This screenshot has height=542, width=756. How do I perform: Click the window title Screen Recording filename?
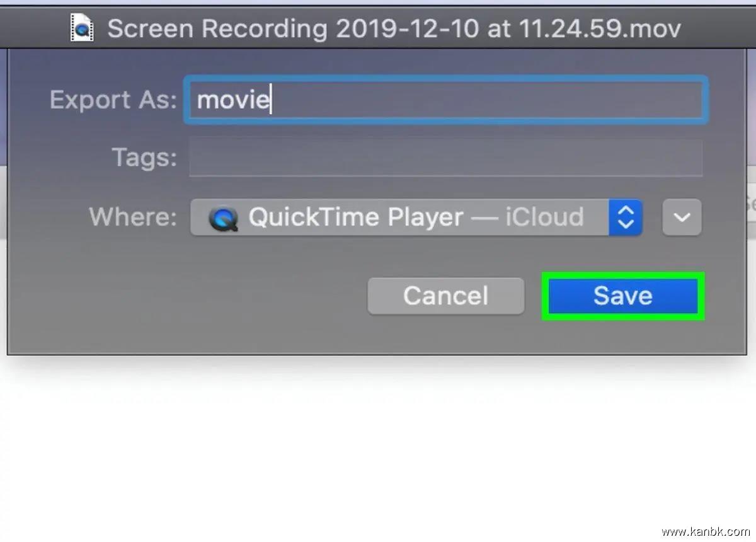pos(394,28)
